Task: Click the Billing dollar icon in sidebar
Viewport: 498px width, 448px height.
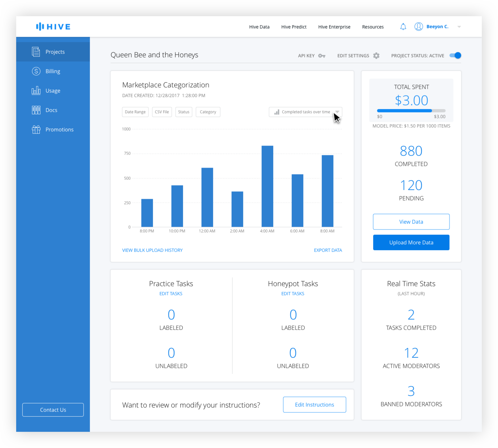Action: pos(36,71)
